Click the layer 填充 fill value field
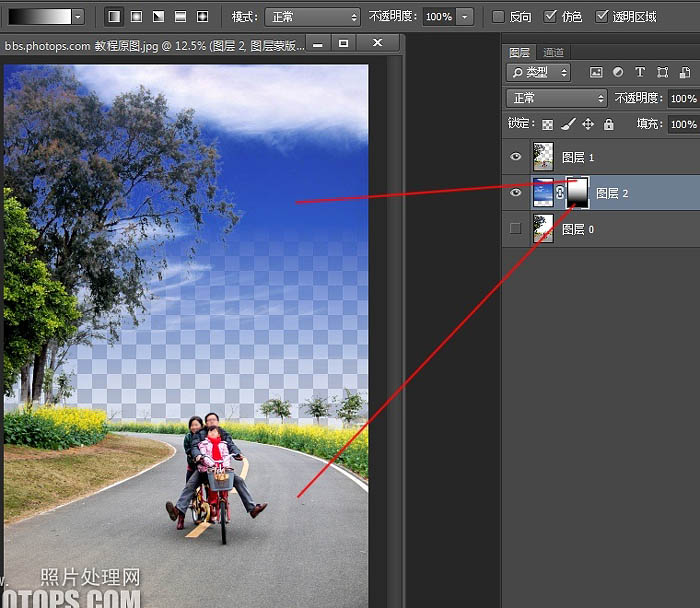 [x=684, y=124]
